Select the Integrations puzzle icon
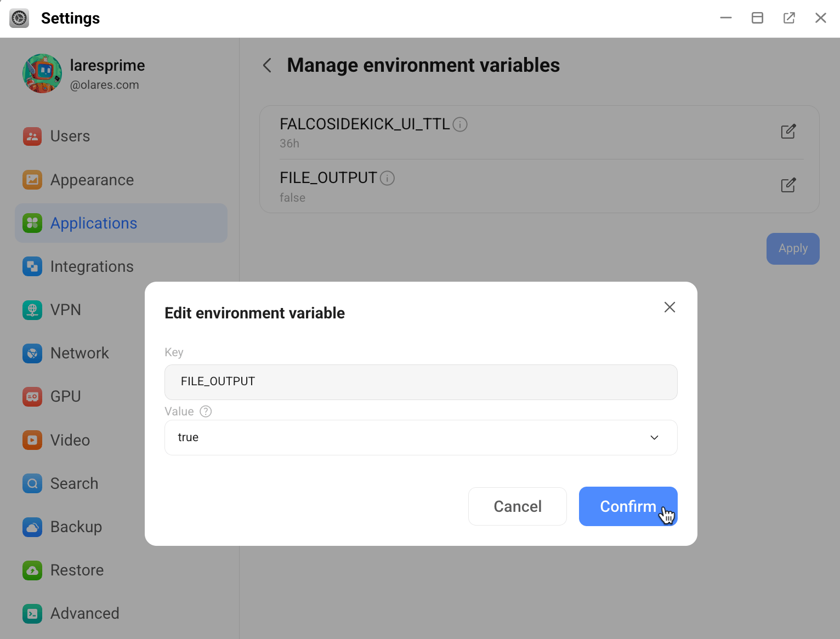 [x=32, y=266]
